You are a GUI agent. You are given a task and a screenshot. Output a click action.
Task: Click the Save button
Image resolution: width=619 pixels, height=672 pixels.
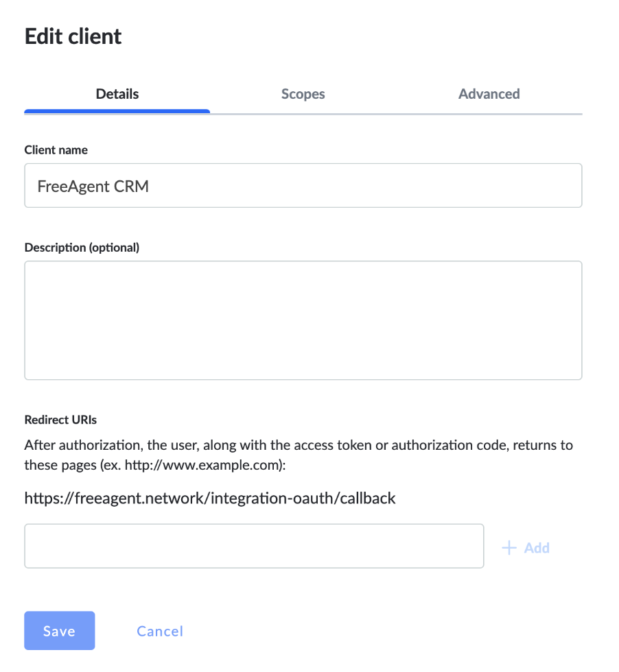click(60, 630)
